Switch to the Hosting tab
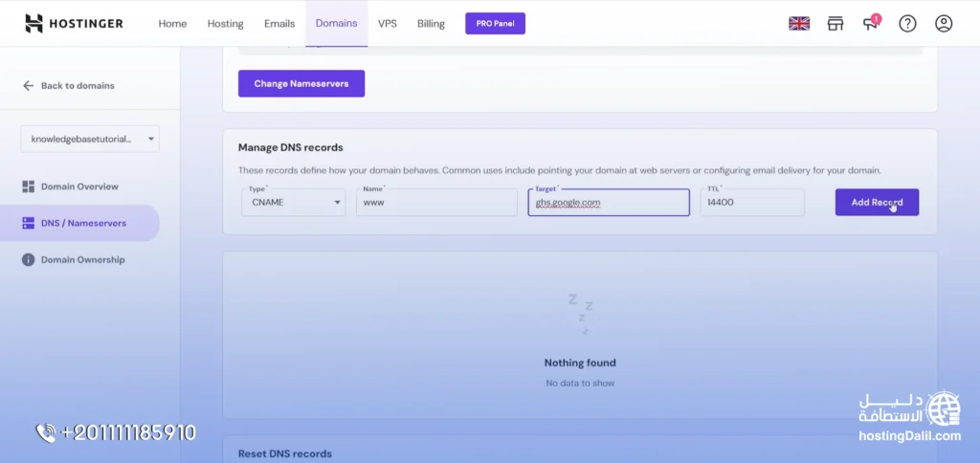The height and width of the screenshot is (463, 980). coord(225,23)
